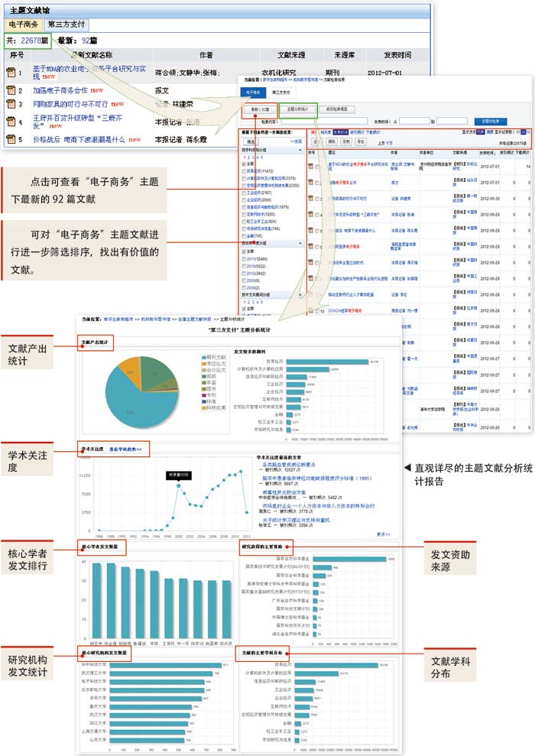Select checkbox for first search result row

tap(317, 167)
